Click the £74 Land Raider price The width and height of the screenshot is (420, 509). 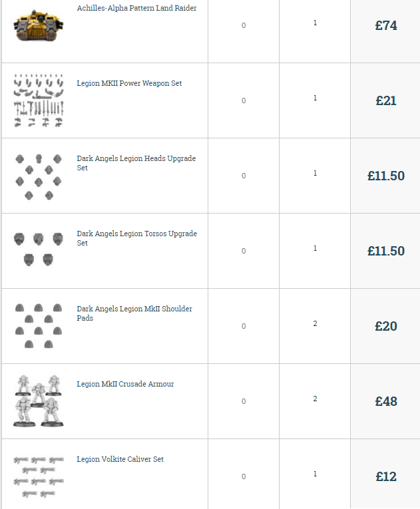coord(386,26)
